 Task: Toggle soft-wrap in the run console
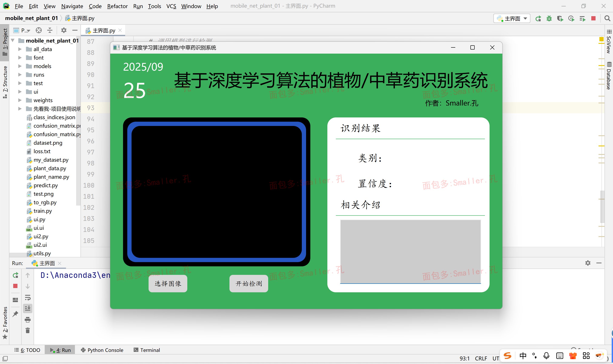pos(28,297)
